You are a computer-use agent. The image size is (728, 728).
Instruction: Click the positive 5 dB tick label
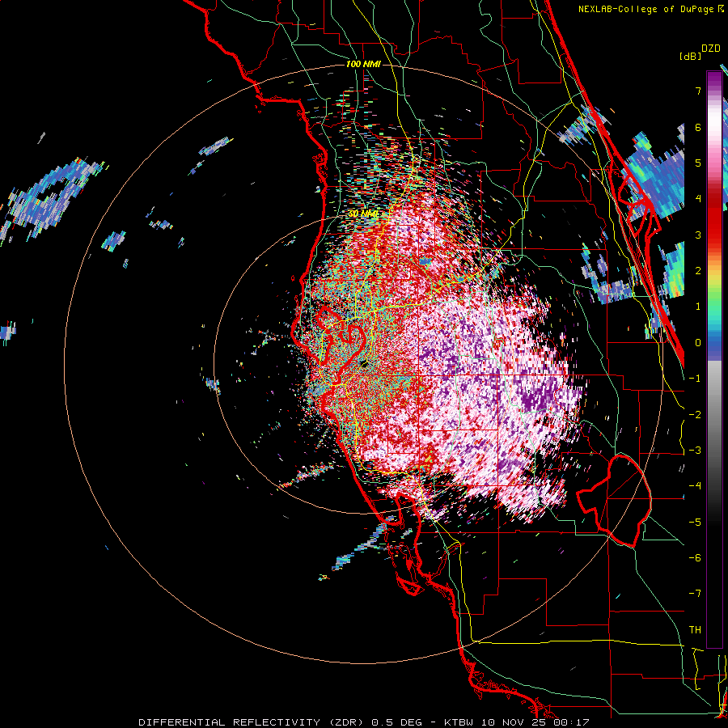point(698,163)
